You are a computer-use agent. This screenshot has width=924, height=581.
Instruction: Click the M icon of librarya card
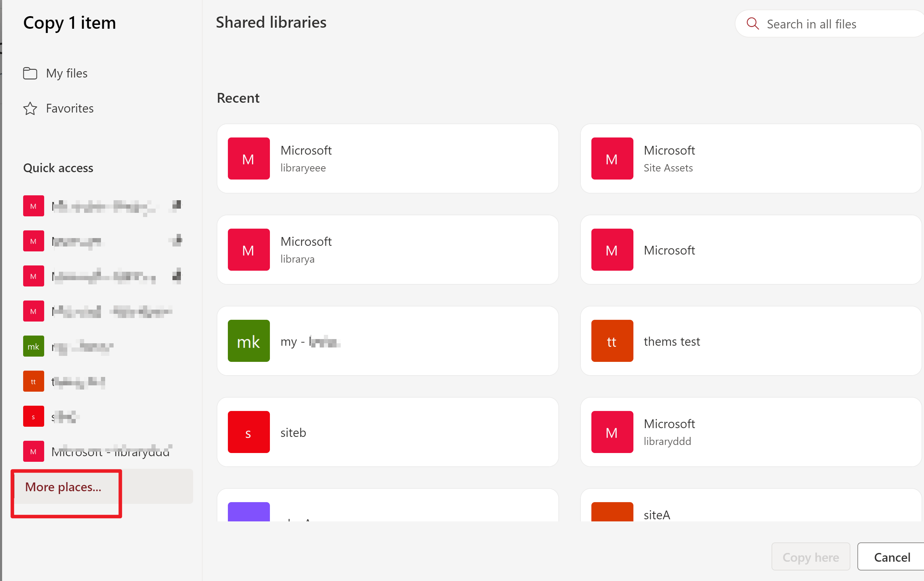249,250
